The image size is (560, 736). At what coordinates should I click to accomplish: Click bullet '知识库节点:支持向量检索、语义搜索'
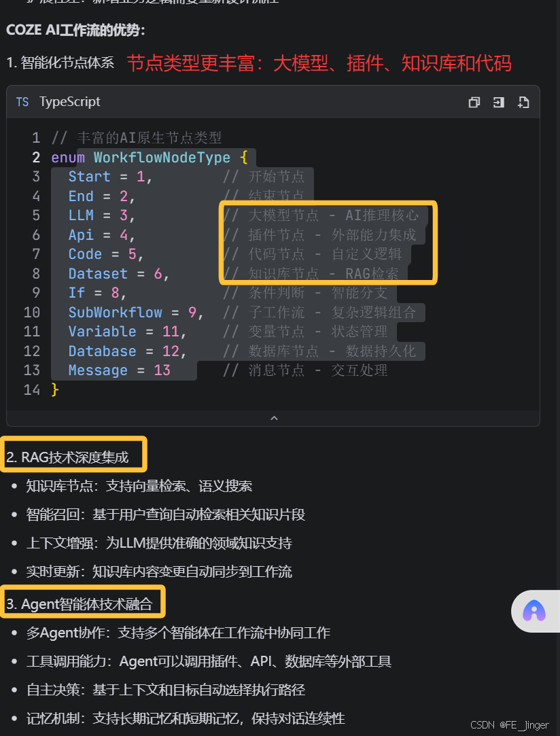click(139, 486)
